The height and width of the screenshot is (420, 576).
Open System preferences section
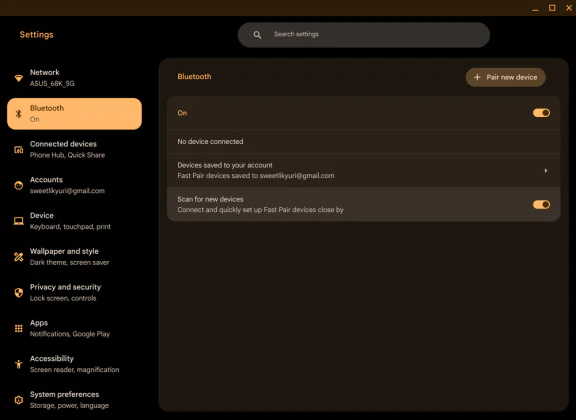tap(75, 400)
